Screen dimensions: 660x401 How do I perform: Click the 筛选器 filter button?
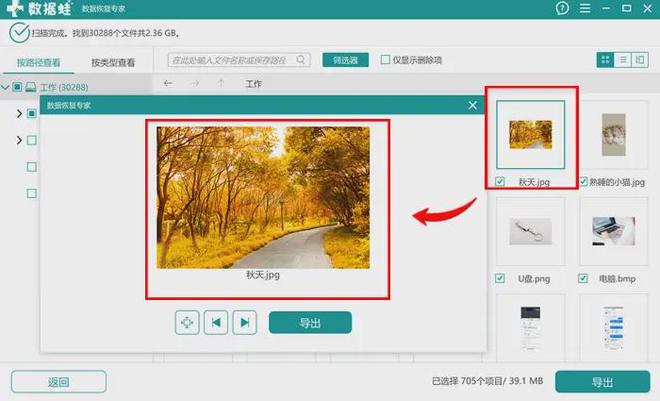346,60
